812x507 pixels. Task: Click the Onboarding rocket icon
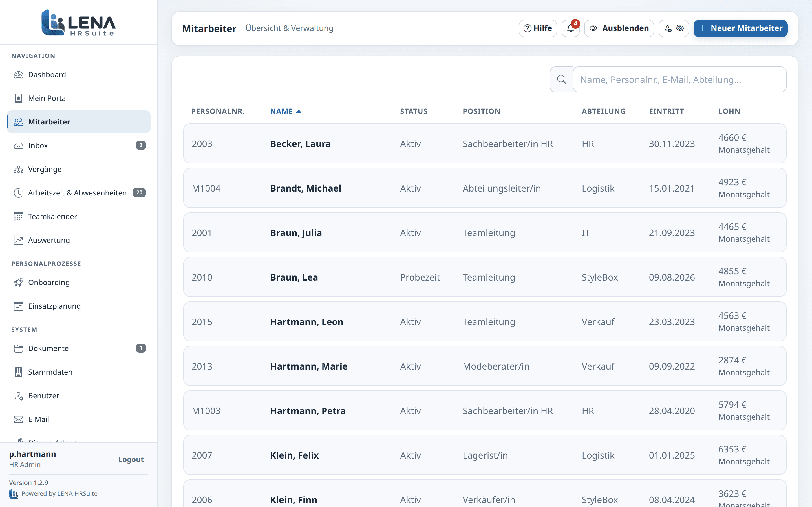tap(18, 283)
